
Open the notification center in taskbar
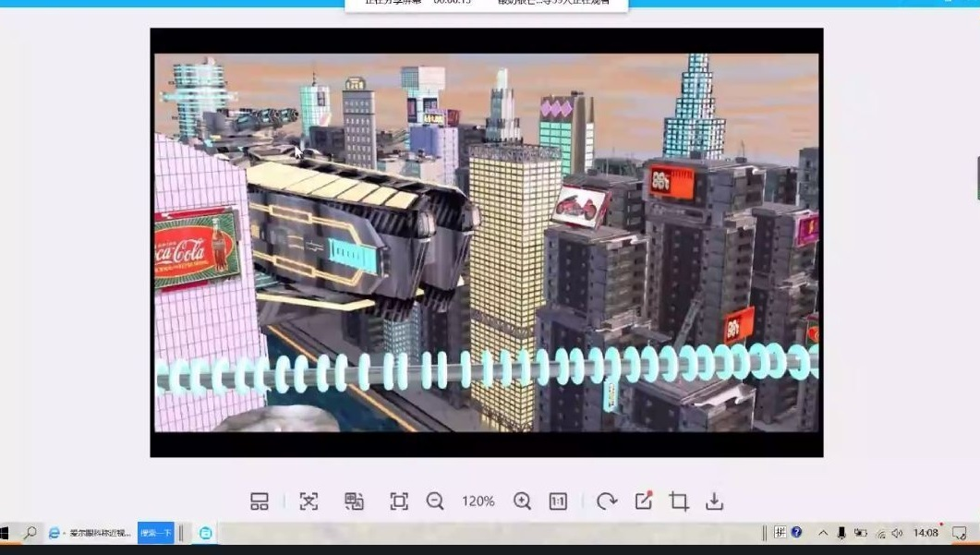tap(959, 533)
